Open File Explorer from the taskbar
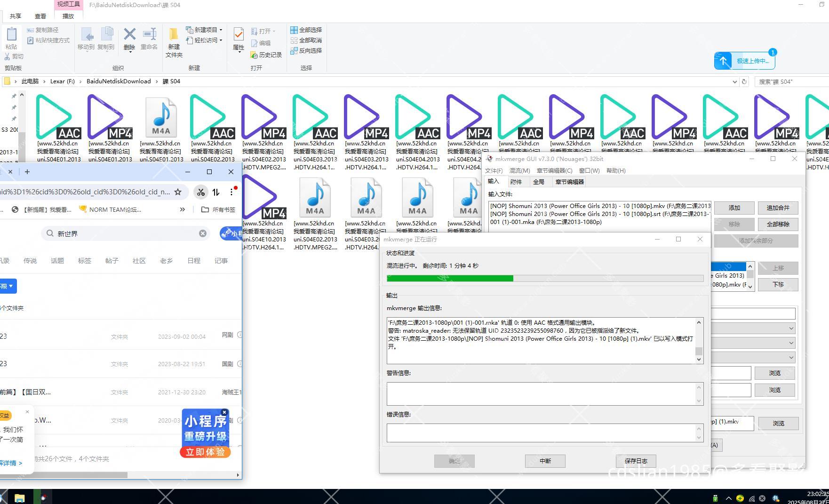This screenshot has width=829, height=504. (19, 497)
